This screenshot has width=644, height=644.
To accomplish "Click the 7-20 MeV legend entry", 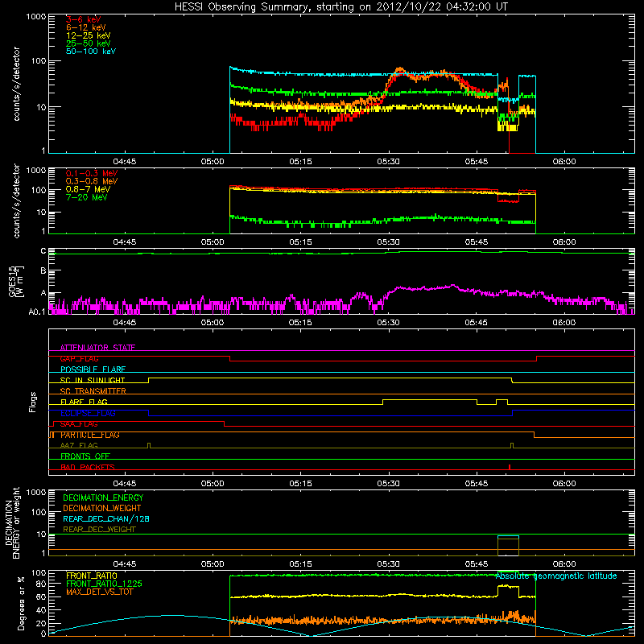I will [86, 197].
